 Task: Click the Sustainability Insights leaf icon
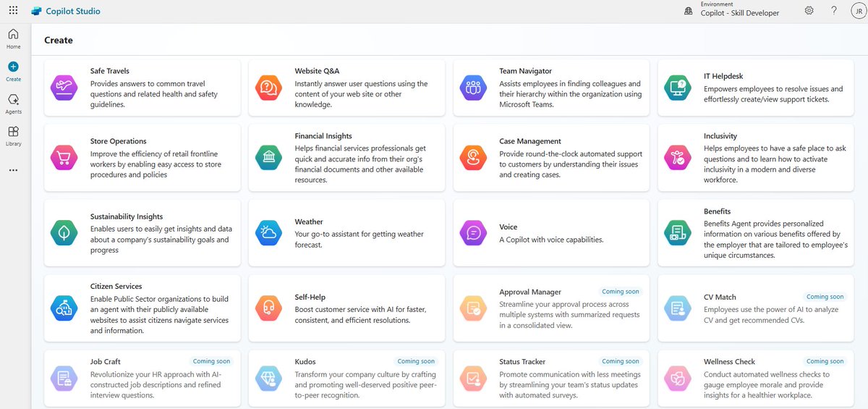64,233
